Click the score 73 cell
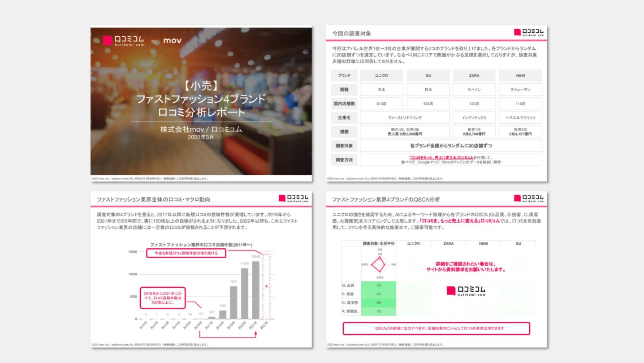The image size is (644, 363). point(379,285)
